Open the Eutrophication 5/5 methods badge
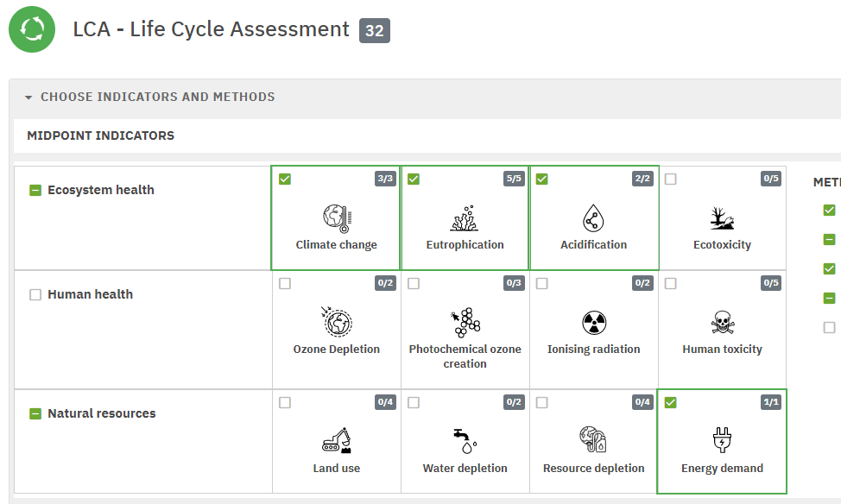Image resolution: width=841 pixels, height=504 pixels. [x=514, y=179]
